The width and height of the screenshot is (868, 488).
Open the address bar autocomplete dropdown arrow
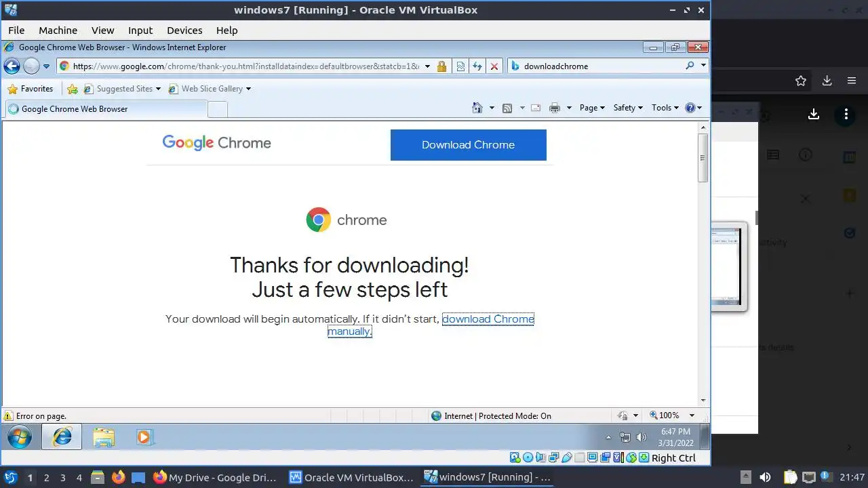click(x=427, y=66)
